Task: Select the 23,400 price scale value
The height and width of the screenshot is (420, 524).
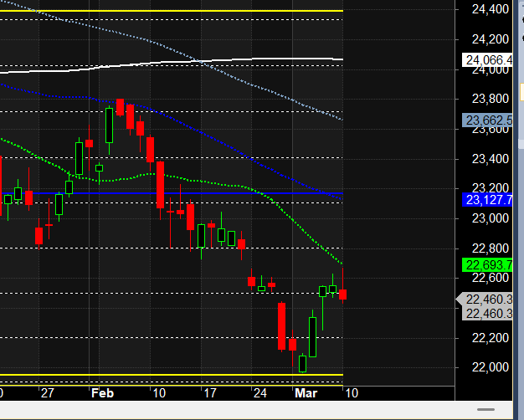Action: (491, 159)
